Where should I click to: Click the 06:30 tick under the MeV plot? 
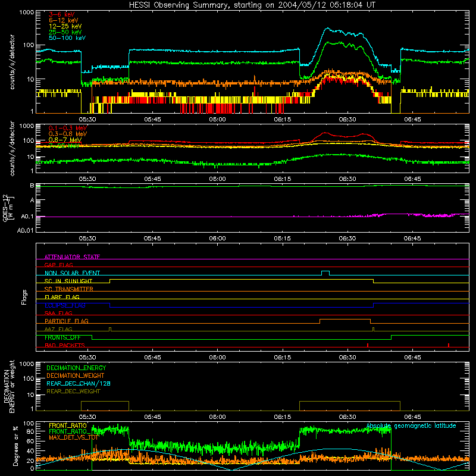347,179
